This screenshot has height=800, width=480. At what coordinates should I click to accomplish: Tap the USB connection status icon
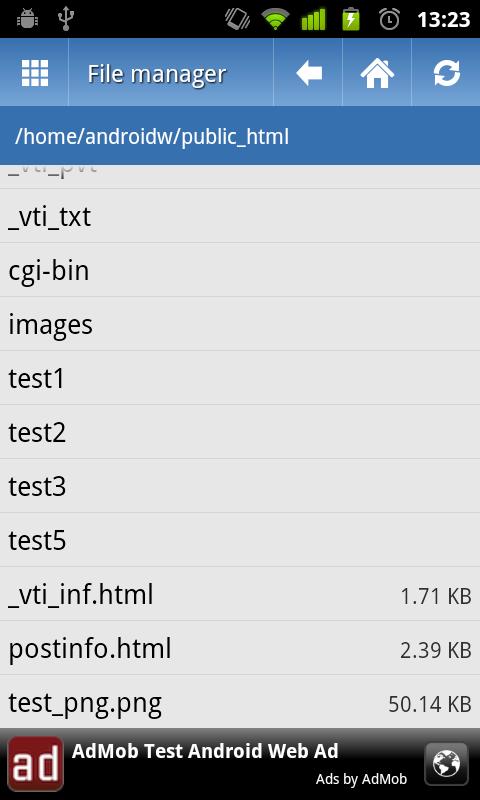pyautogui.click(x=66, y=19)
